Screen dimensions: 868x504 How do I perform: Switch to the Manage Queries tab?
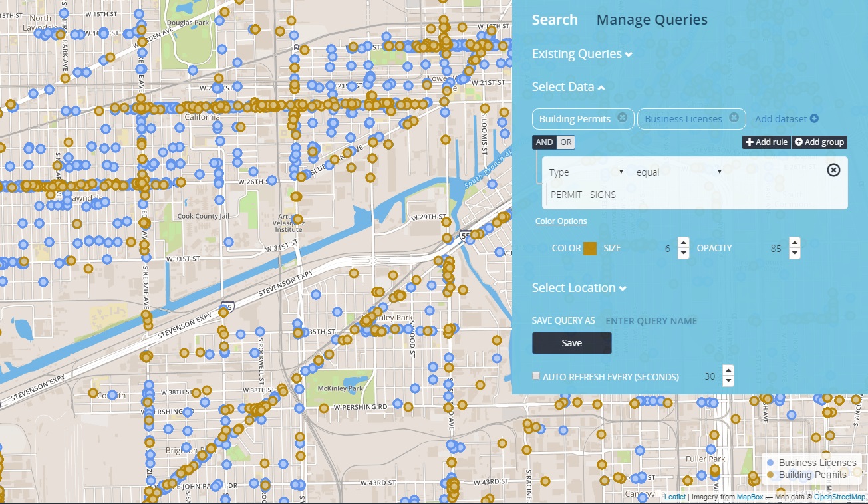(x=652, y=20)
